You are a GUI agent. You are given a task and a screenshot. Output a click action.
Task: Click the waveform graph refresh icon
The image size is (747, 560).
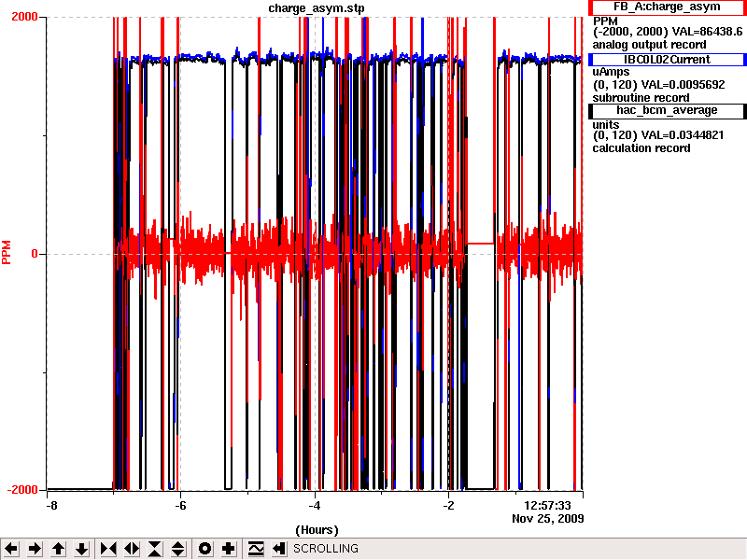(256, 549)
